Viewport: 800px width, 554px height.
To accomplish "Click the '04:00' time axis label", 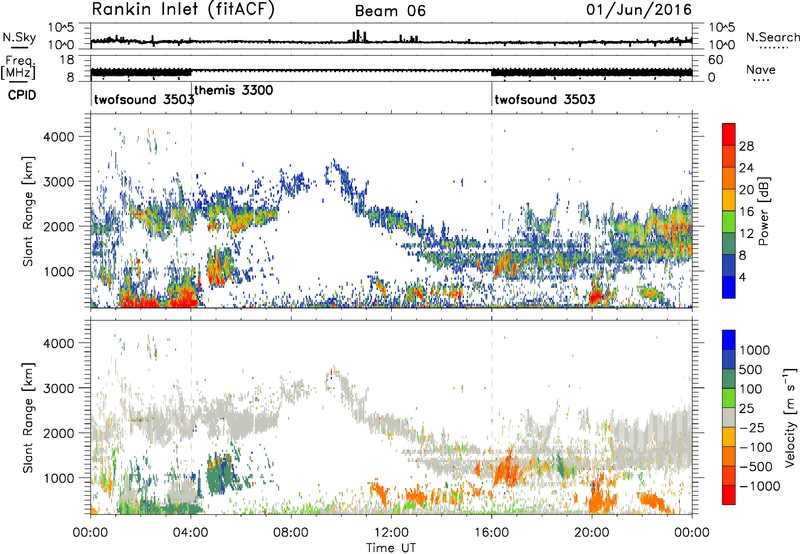I will coord(191,533).
